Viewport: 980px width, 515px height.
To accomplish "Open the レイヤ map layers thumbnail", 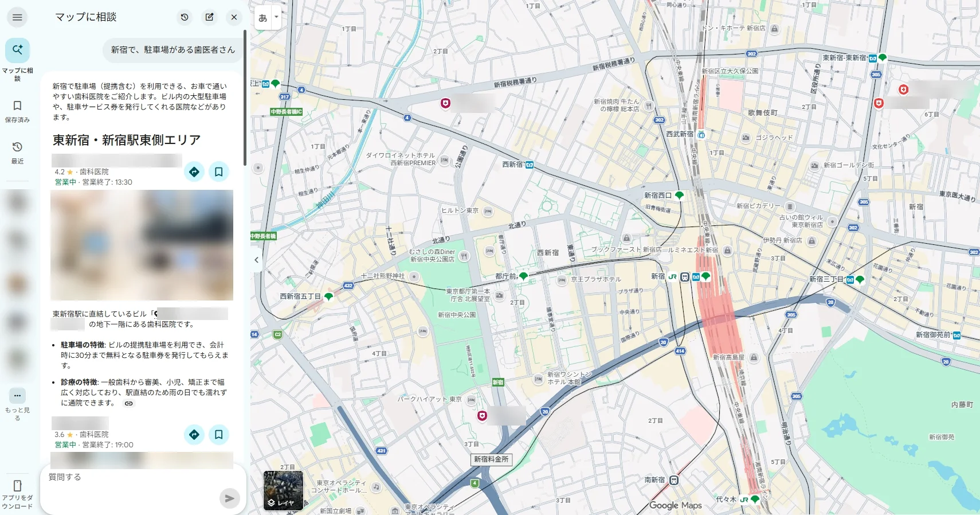I will coord(283,490).
